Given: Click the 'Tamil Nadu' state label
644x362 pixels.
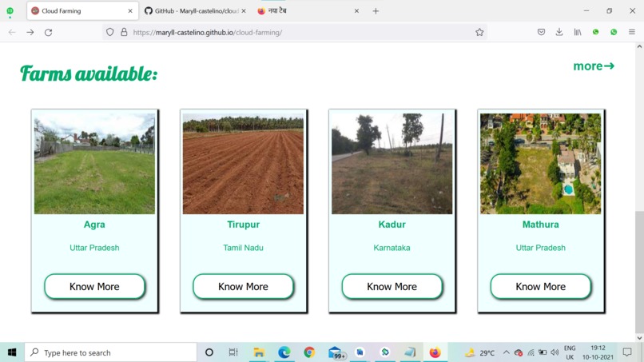Looking at the screenshot, I should (243, 248).
